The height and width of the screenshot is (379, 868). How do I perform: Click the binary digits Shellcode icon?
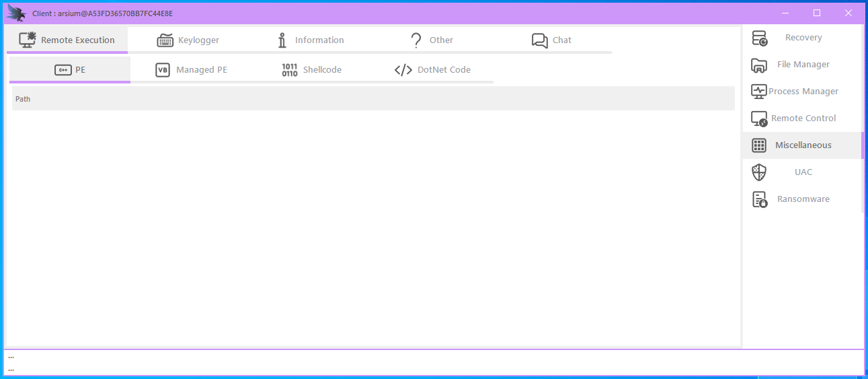tap(290, 70)
